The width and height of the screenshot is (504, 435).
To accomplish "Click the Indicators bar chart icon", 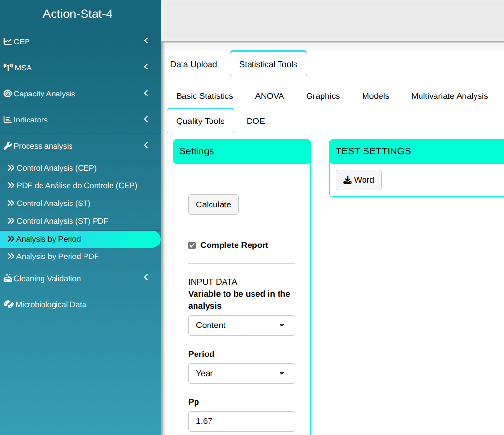I will click(x=8, y=120).
